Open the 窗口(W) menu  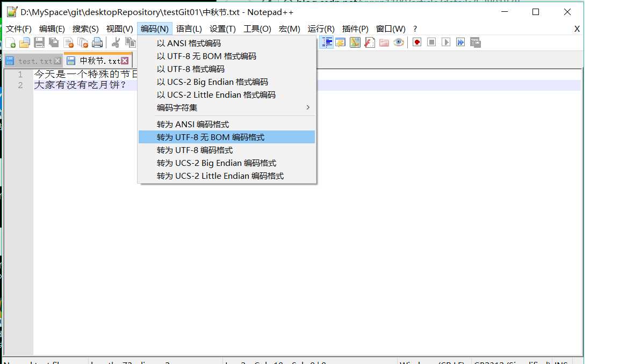coord(391,29)
